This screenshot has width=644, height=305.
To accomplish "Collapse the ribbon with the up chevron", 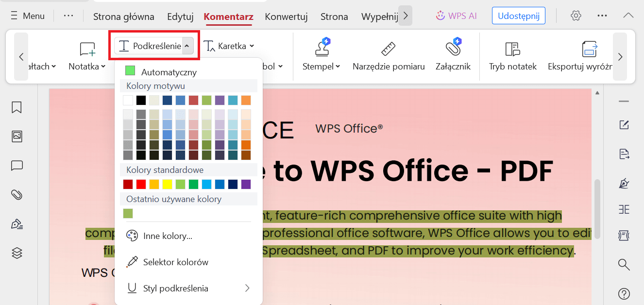I will [628, 16].
